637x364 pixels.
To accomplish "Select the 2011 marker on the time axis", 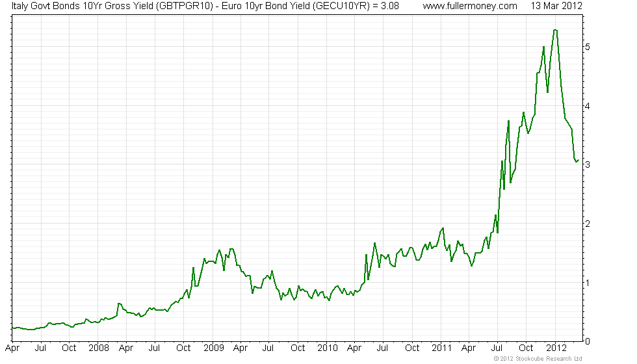I will [x=442, y=348].
